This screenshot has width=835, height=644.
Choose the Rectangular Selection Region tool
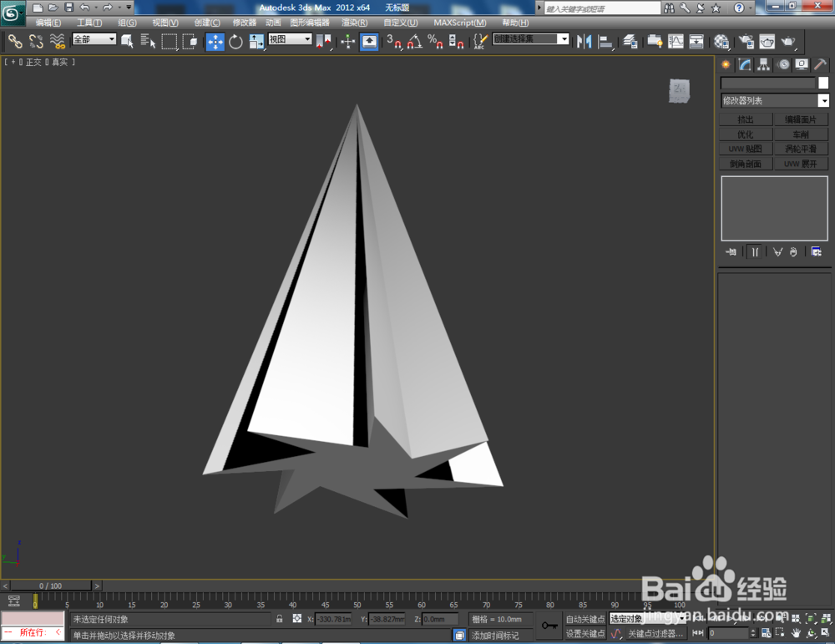(x=169, y=41)
